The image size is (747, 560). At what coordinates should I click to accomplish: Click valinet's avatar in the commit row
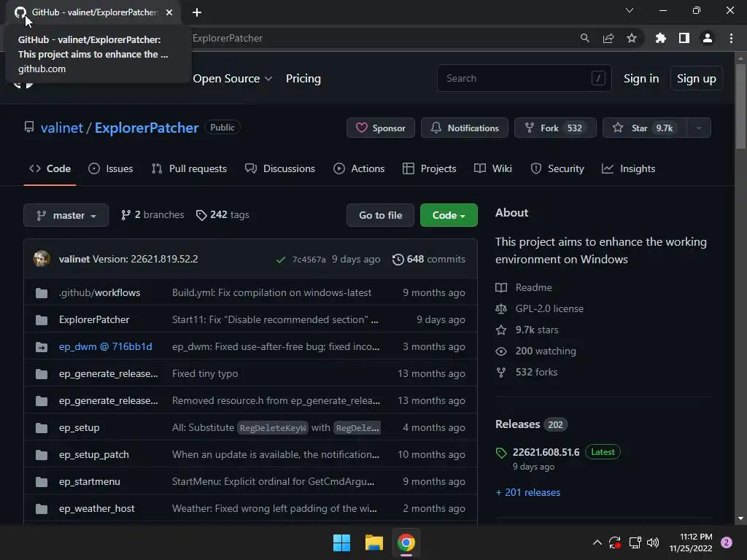(42, 259)
